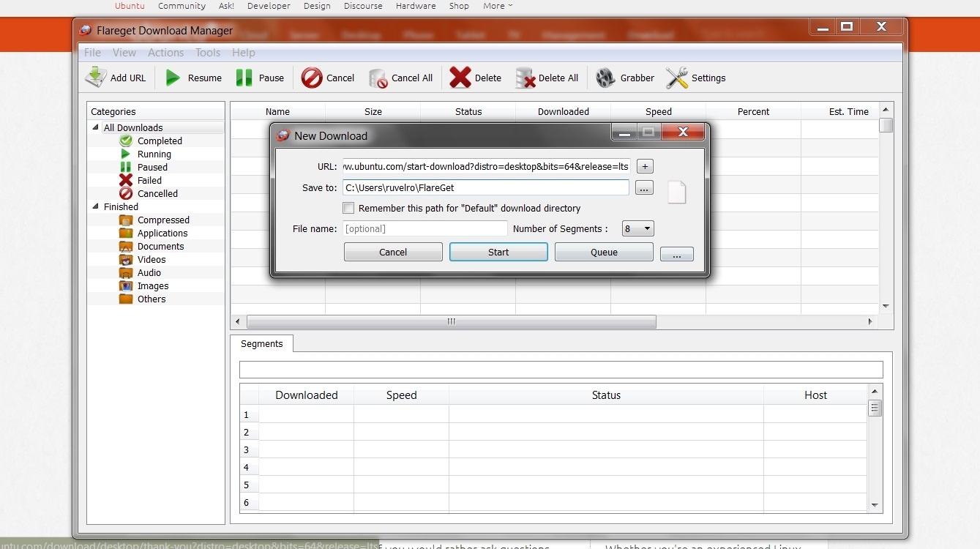Viewport: 980px width, 549px height.
Task: Click the Name column header
Action: [278, 111]
